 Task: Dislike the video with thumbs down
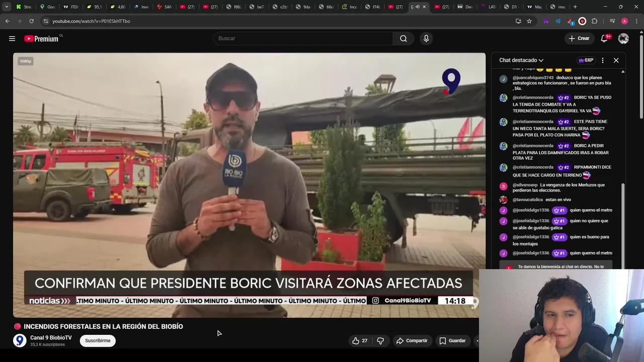380,341
